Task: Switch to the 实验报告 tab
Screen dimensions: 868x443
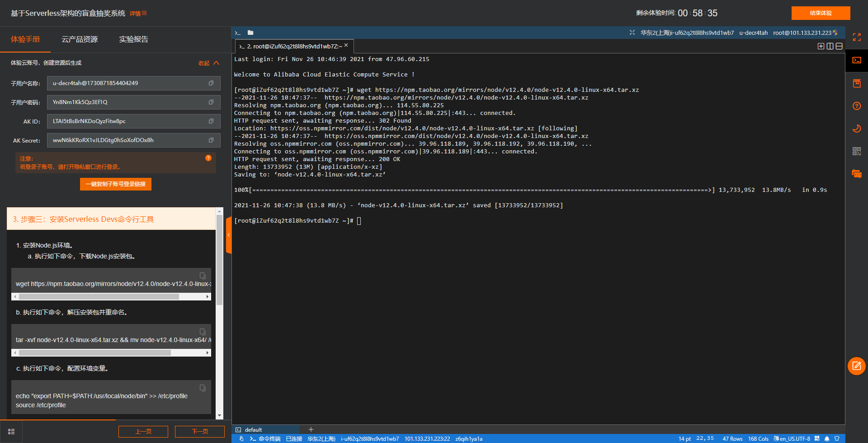Action: point(133,39)
